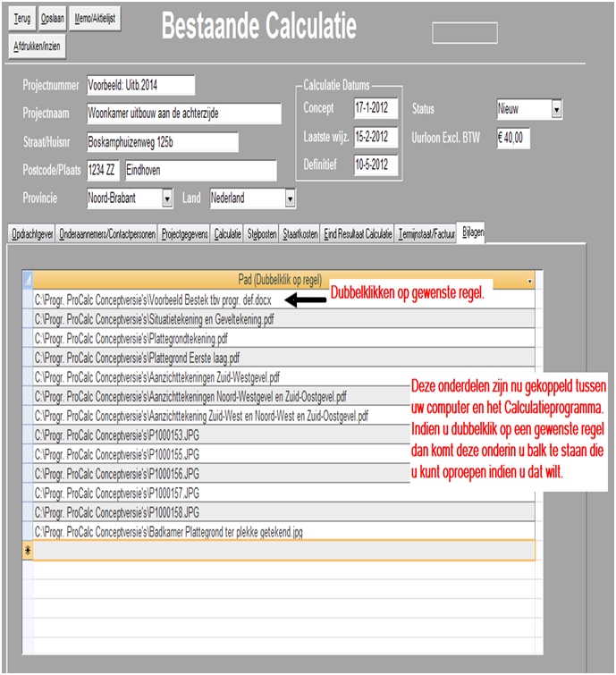Viewport: 616px width, 675px height.
Task: Select the Opdrachtgever tab
Action: click(x=32, y=234)
